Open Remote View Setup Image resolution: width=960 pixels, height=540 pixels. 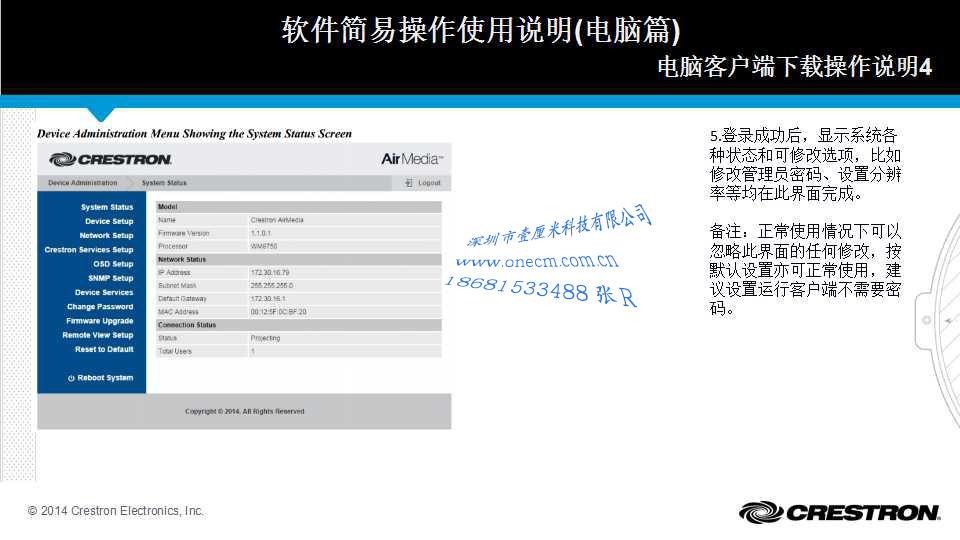coord(98,335)
